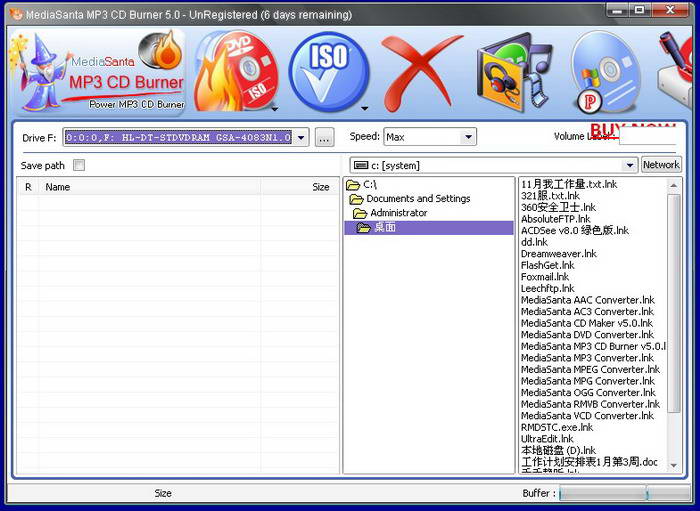The height and width of the screenshot is (511, 700).
Task: Select MediaSanta MP3 Converter.lnk file
Action: click(587, 358)
